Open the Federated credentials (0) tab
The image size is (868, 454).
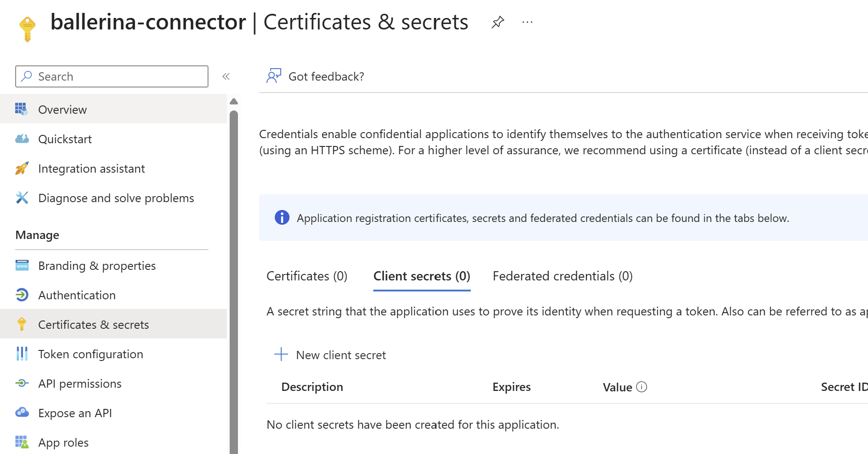coord(562,276)
